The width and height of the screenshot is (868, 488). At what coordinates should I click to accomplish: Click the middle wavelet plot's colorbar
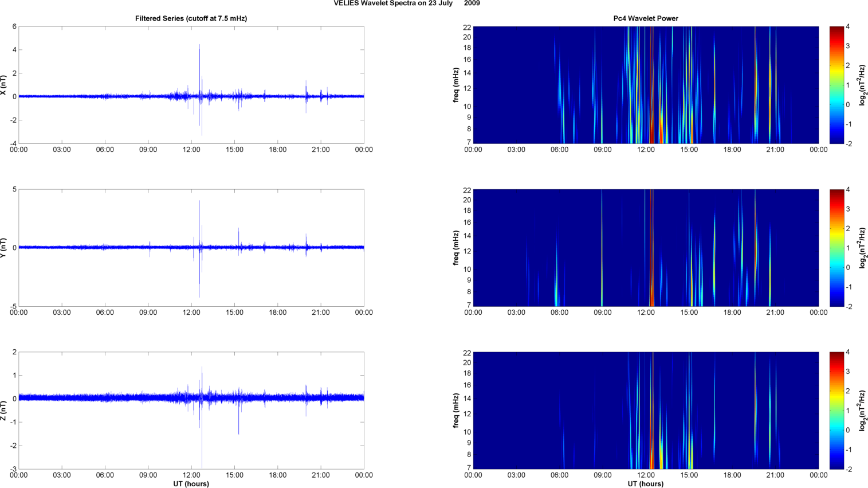coord(836,248)
